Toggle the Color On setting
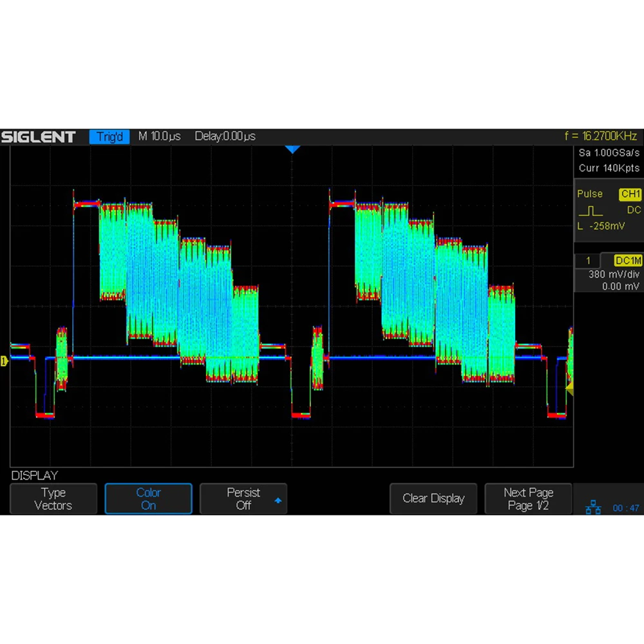 pos(148,498)
